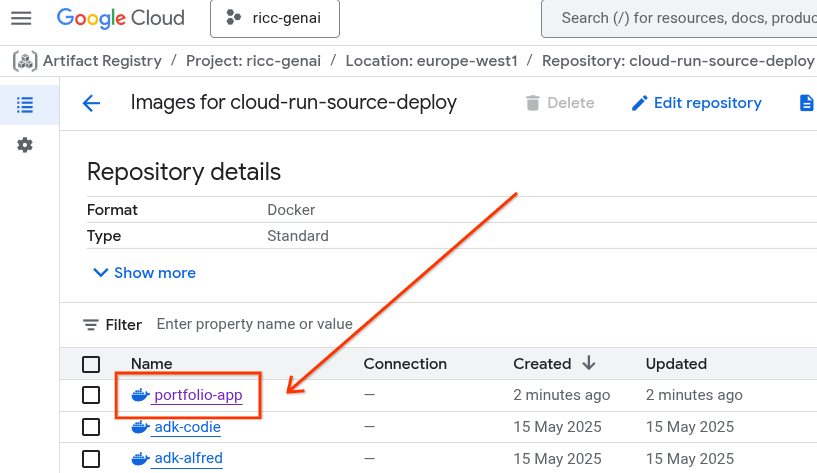
Task: Click the filter icon above table
Action: click(90, 325)
